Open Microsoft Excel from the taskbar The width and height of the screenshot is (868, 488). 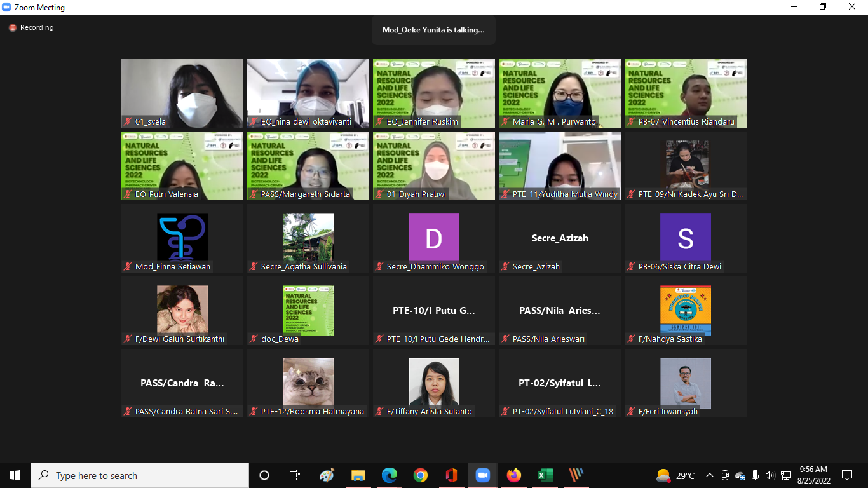545,475
